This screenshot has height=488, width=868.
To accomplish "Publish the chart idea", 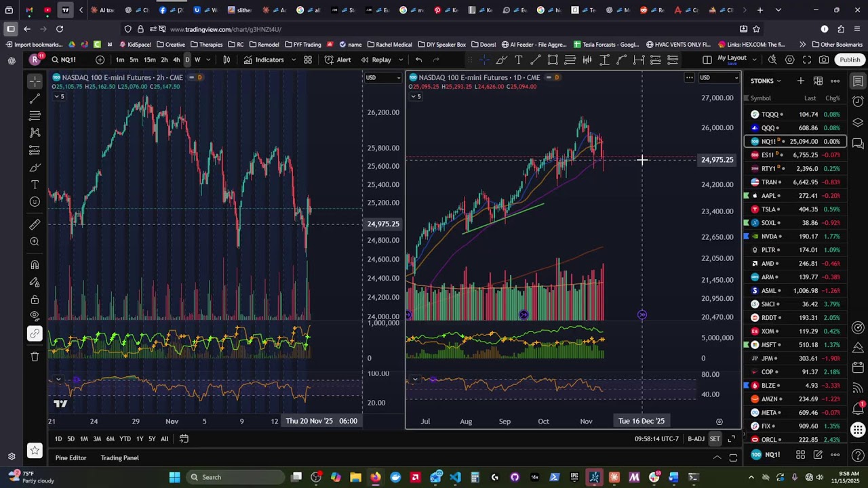I will click(x=850, y=60).
